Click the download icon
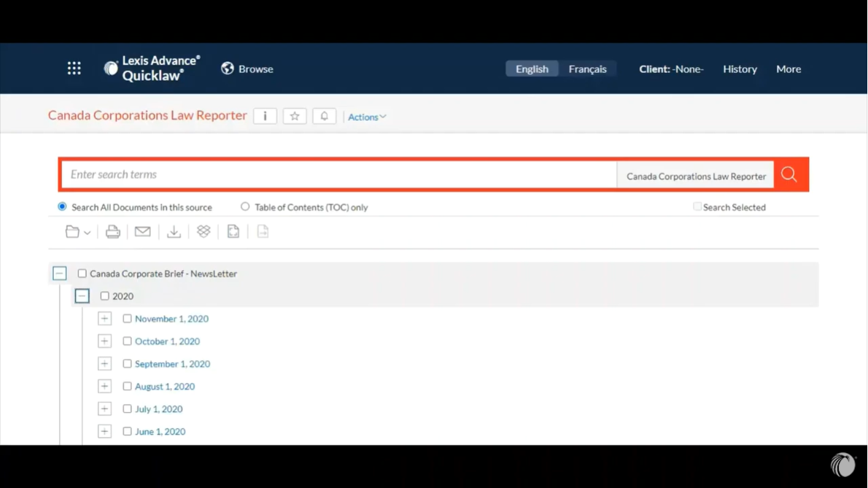Image resolution: width=868 pixels, height=488 pixels. coord(174,231)
